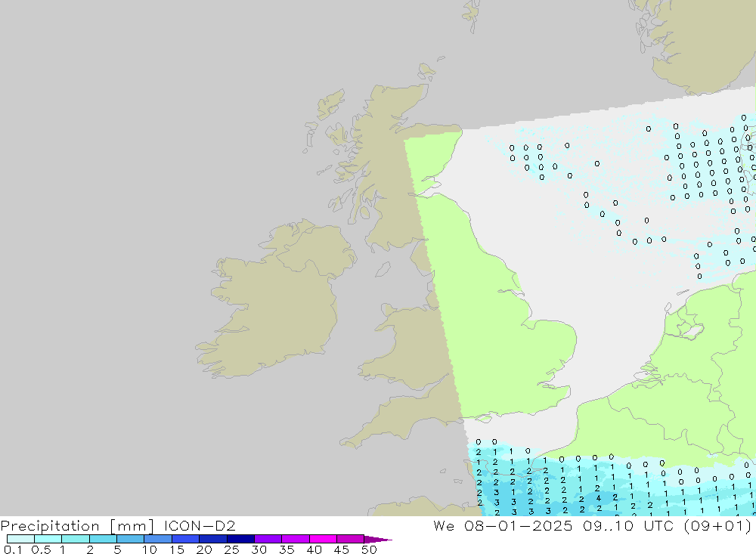
Task: Click the weekday 'We' label
Action: (x=444, y=525)
